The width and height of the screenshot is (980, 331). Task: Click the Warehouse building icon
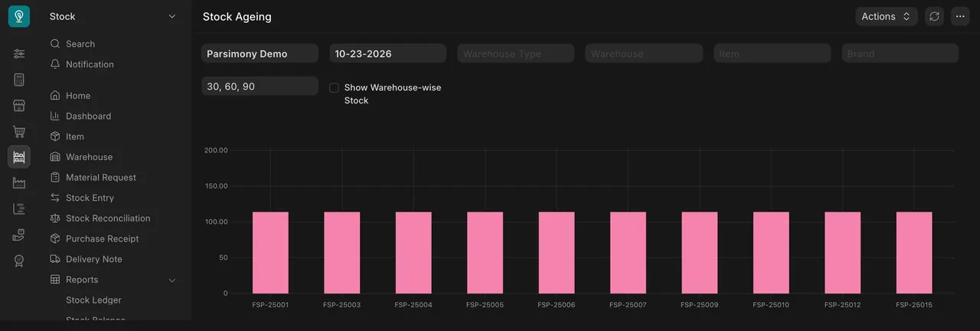[x=55, y=157]
